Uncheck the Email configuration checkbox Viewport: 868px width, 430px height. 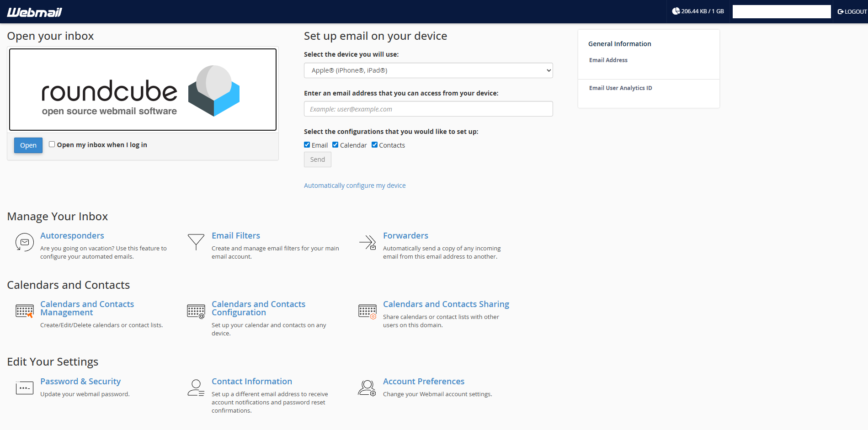[307, 145]
